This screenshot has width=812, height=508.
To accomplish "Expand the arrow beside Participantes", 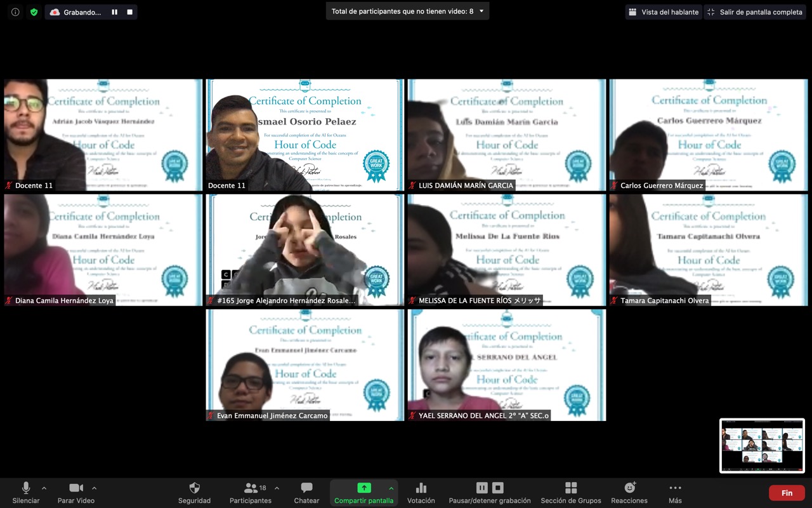I will (x=277, y=488).
